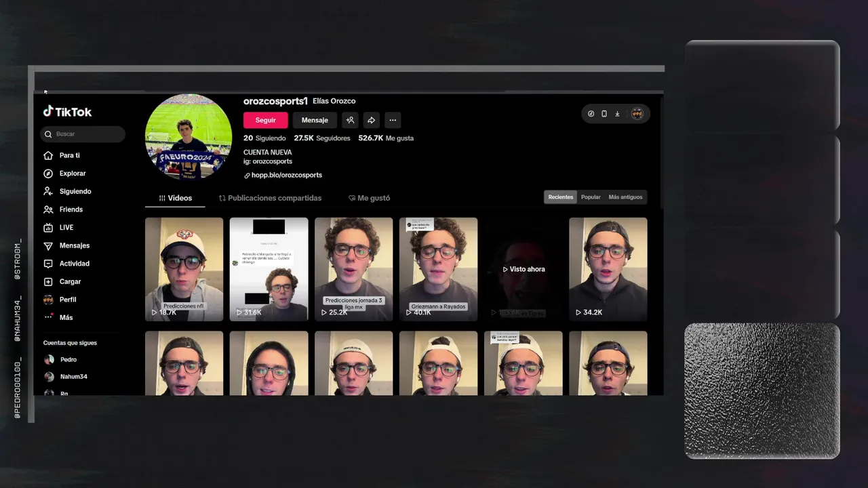Click the orozcosports1 profile picture
Screen dimensions: 868x488
tap(189, 137)
